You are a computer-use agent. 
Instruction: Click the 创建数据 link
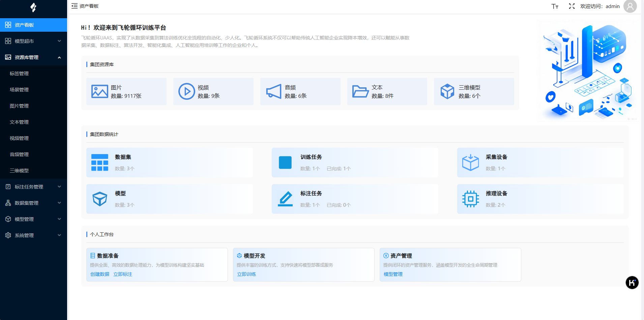point(100,274)
